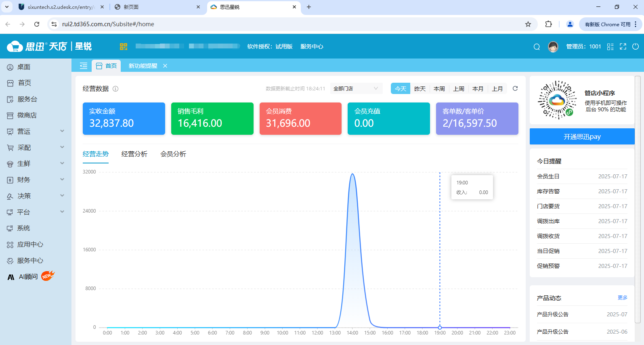Select the 昨天 time range

pos(420,88)
